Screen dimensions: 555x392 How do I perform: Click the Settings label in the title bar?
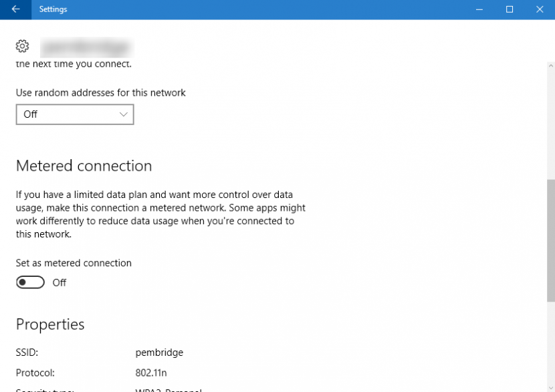tap(53, 9)
